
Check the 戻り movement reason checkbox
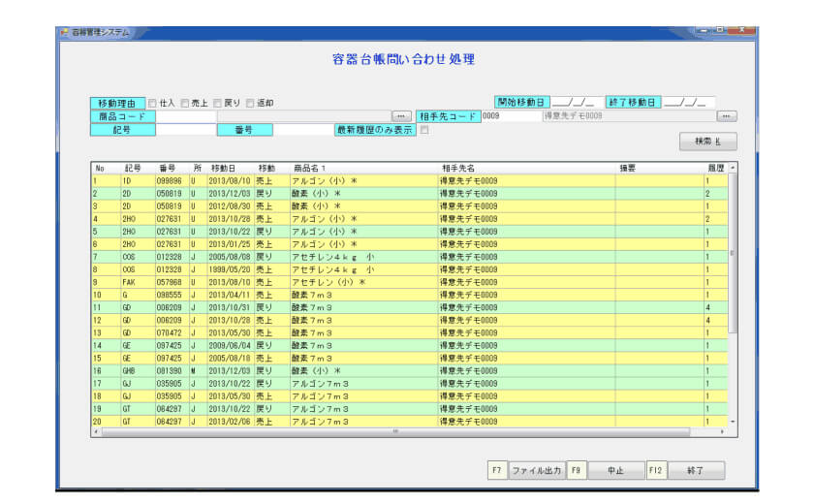[217, 104]
